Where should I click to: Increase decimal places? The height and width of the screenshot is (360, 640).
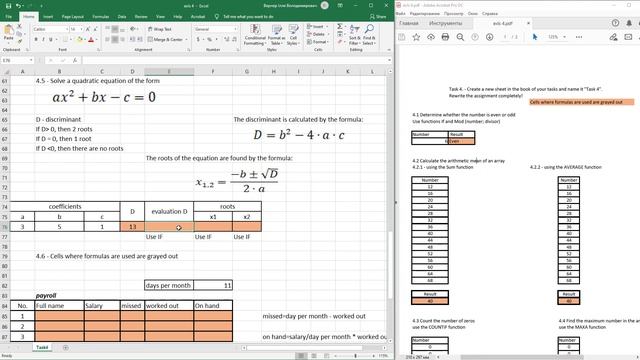coord(227,40)
